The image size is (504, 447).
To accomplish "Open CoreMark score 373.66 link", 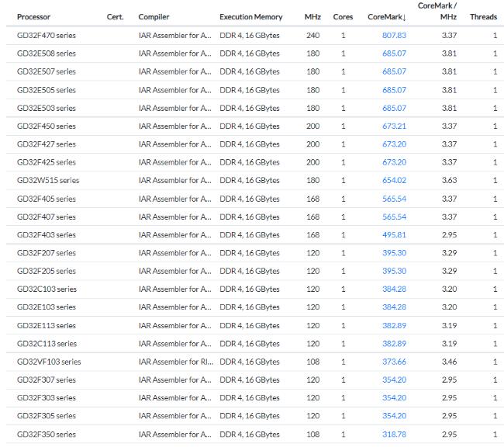I will pos(394,362).
